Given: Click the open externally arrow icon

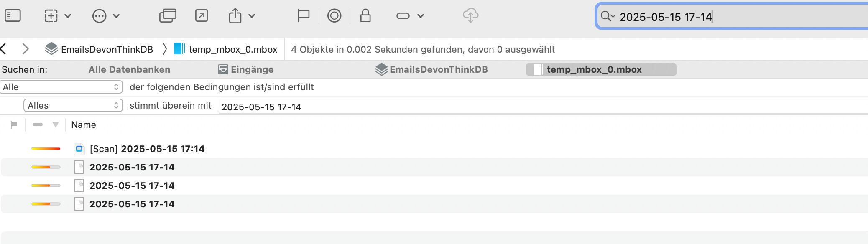Looking at the screenshot, I should pyautogui.click(x=202, y=16).
